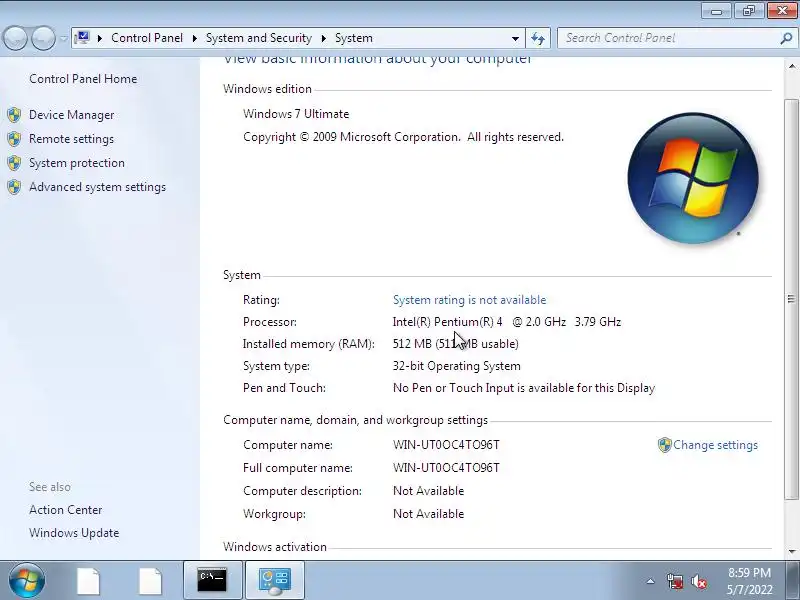Open Remote settings link
The width and height of the screenshot is (800, 600).
pos(71,139)
